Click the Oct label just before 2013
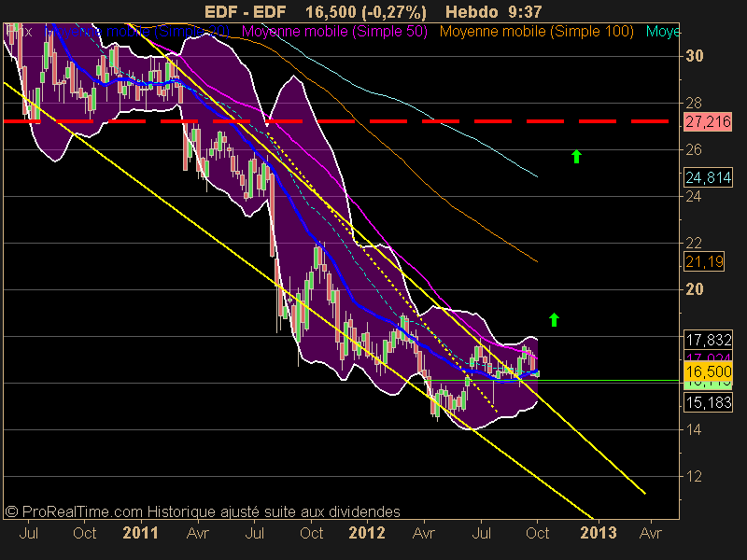Viewport: 747px width, 560px height. click(538, 533)
